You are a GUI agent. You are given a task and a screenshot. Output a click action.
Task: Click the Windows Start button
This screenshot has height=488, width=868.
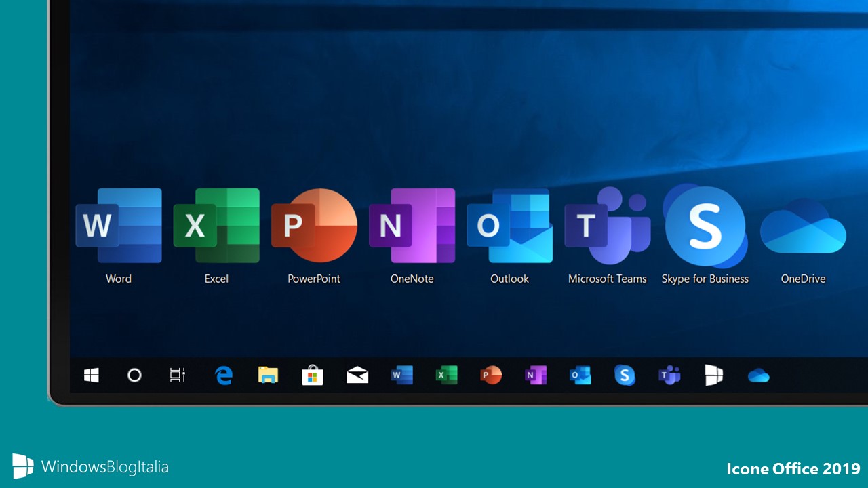click(x=92, y=375)
